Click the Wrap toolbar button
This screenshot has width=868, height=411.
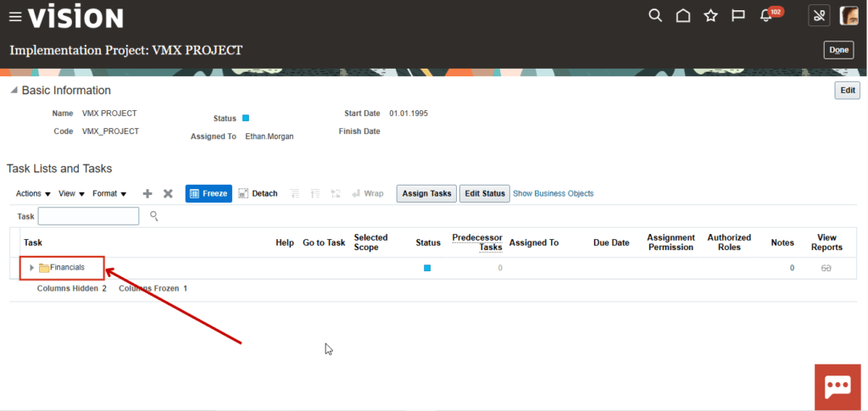tap(368, 193)
